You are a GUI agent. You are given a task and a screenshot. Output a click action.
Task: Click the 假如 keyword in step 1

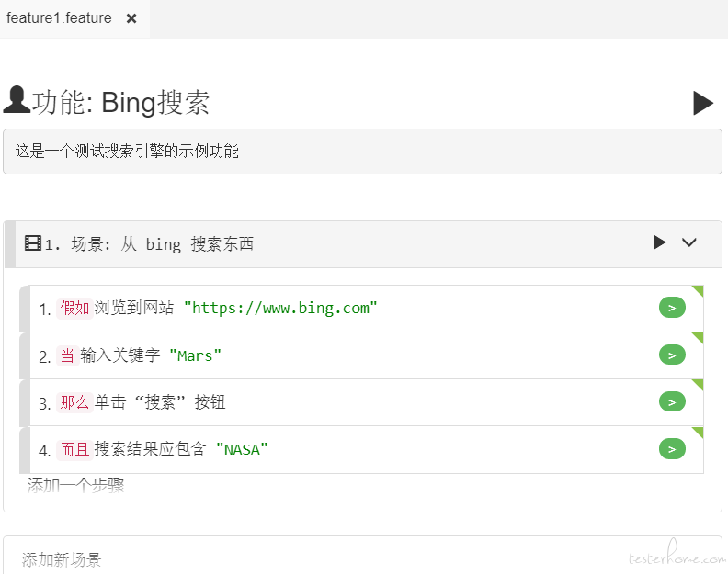(74, 308)
